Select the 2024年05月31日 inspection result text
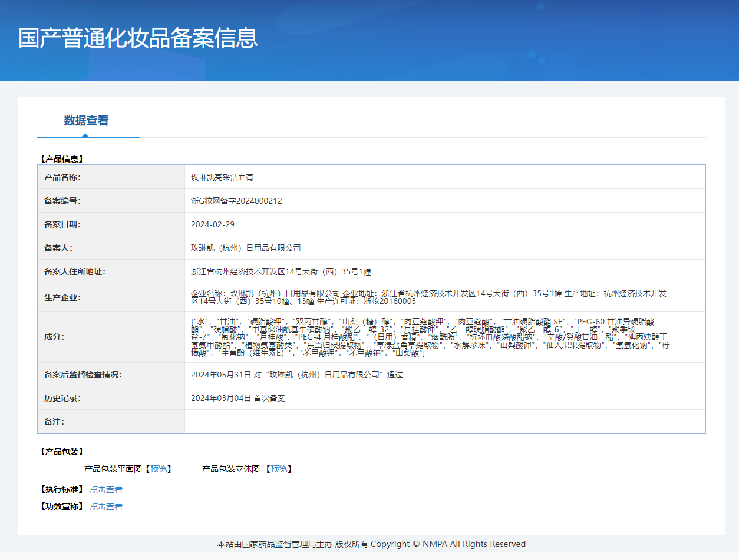 [x=297, y=375]
